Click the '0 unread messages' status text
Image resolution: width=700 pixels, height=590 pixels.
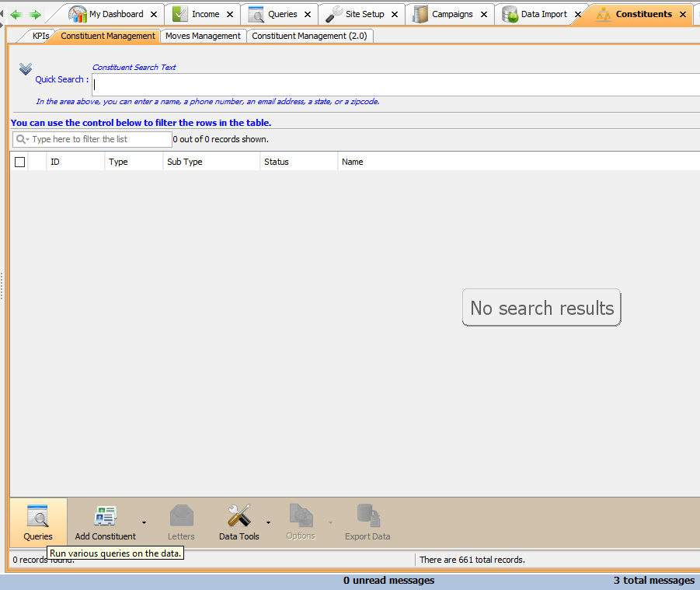click(x=388, y=580)
